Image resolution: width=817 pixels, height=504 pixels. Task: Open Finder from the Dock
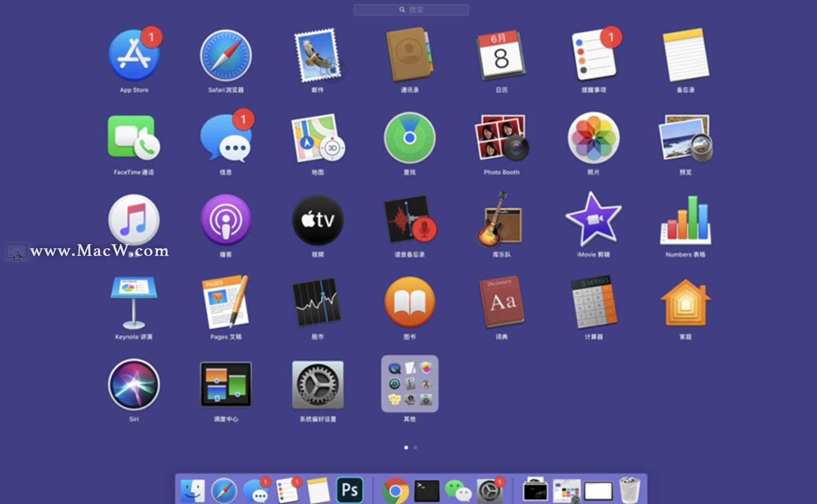(x=192, y=491)
